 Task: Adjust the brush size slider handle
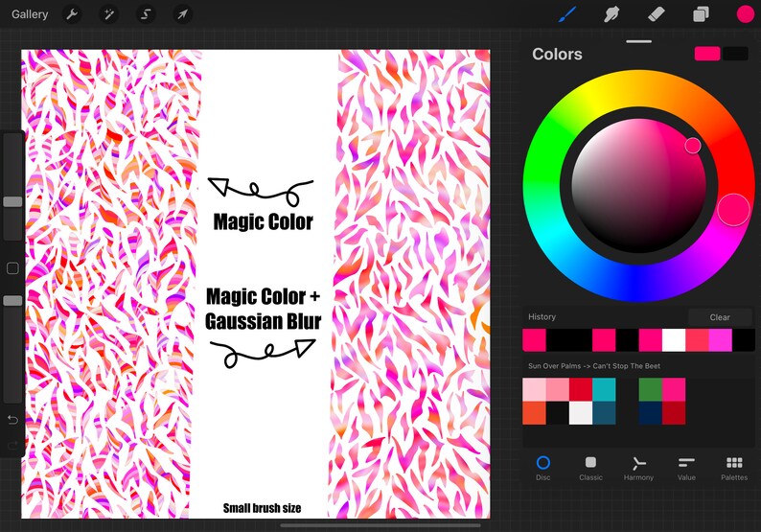click(x=12, y=201)
